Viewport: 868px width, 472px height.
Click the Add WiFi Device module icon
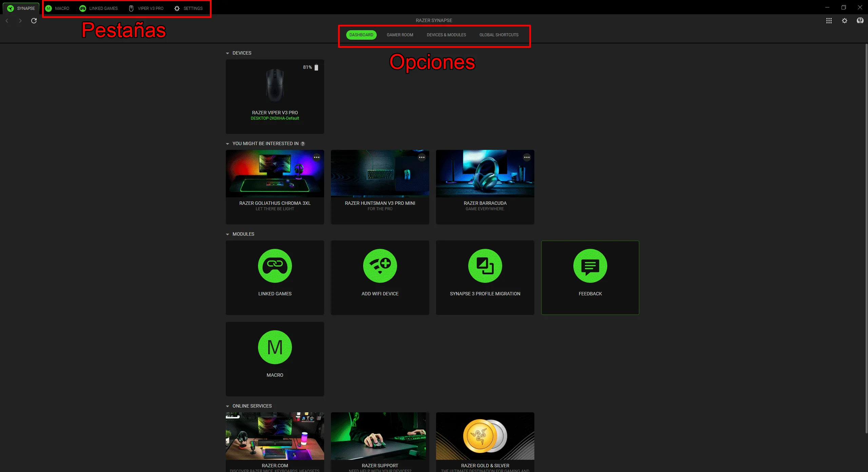click(380, 266)
